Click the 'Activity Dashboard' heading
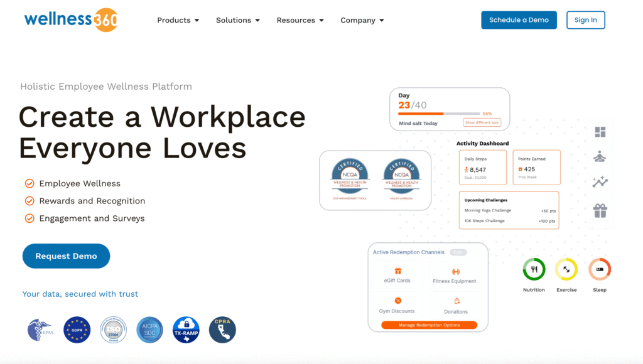Image resolution: width=643 pixels, height=364 pixels. pyautogui.click(x=483, y=144)
